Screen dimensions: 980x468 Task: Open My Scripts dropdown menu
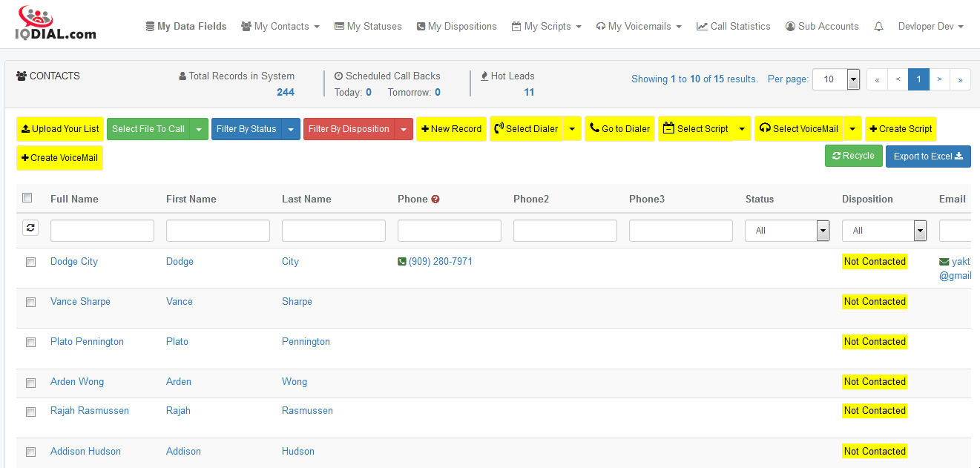pos(547,26)
